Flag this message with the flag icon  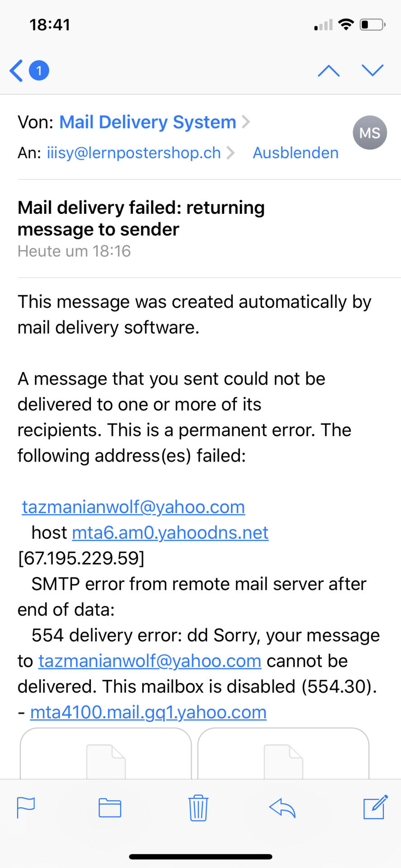(x=26, y=807)
